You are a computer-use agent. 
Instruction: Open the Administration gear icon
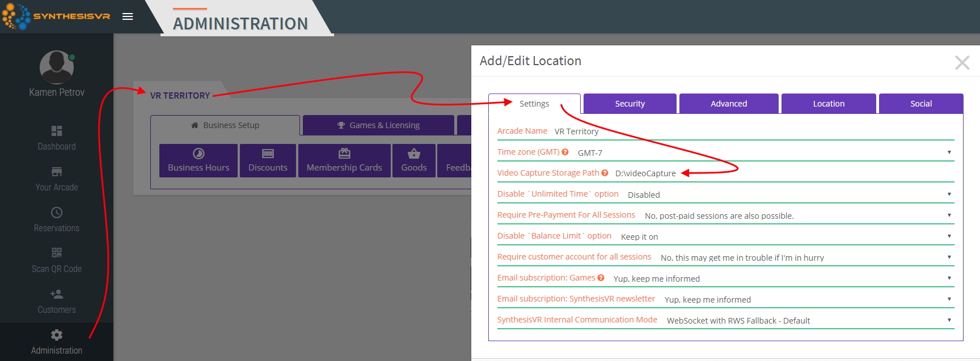tap(57, 335)
